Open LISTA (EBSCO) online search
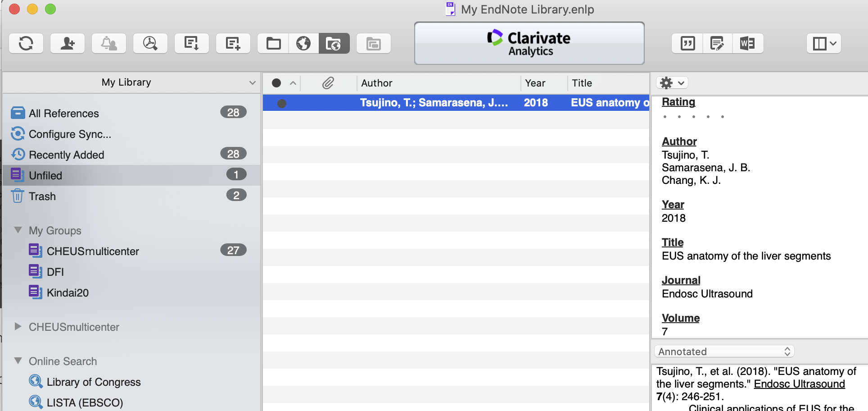 (131, 402)
